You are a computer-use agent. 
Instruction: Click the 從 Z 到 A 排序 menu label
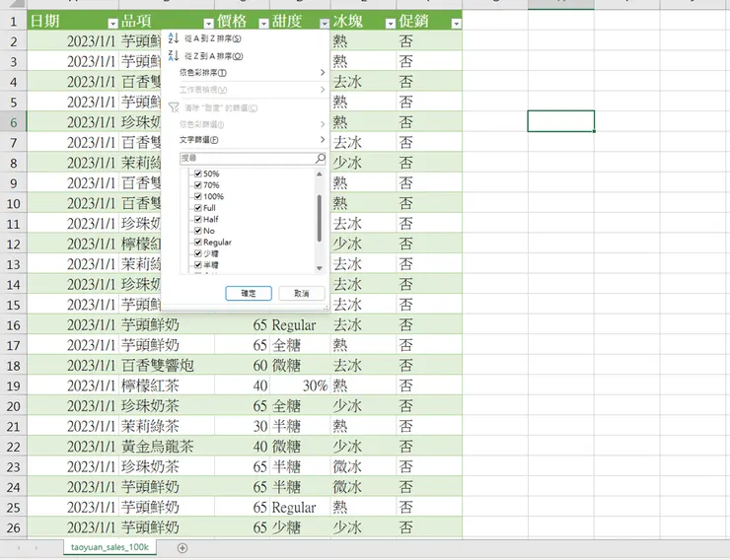pyautogui.click(x=214, y=56)
